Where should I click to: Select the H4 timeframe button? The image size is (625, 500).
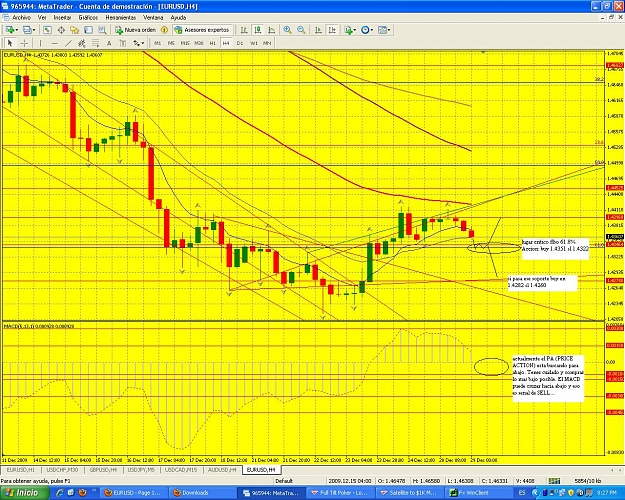click(226, 43)
